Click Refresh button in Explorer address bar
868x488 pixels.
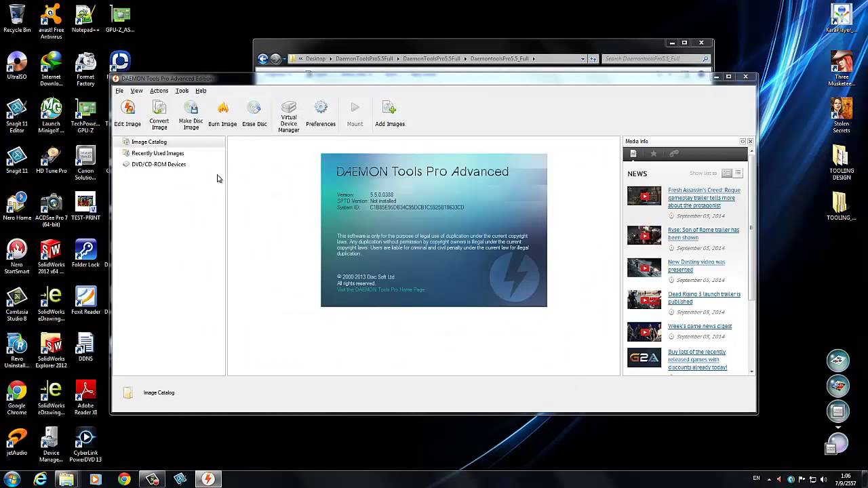(593, 59)
